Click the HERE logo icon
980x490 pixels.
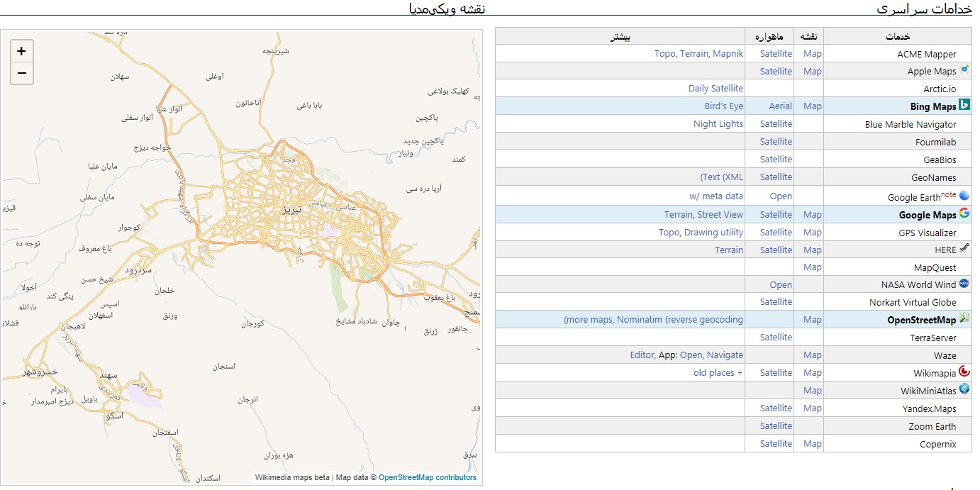click(964, 248)
